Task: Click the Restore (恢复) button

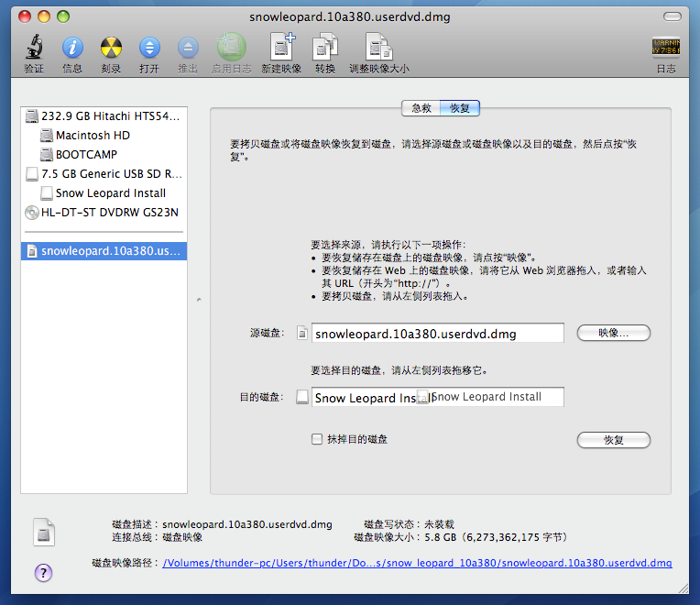Action: [613, 440]
